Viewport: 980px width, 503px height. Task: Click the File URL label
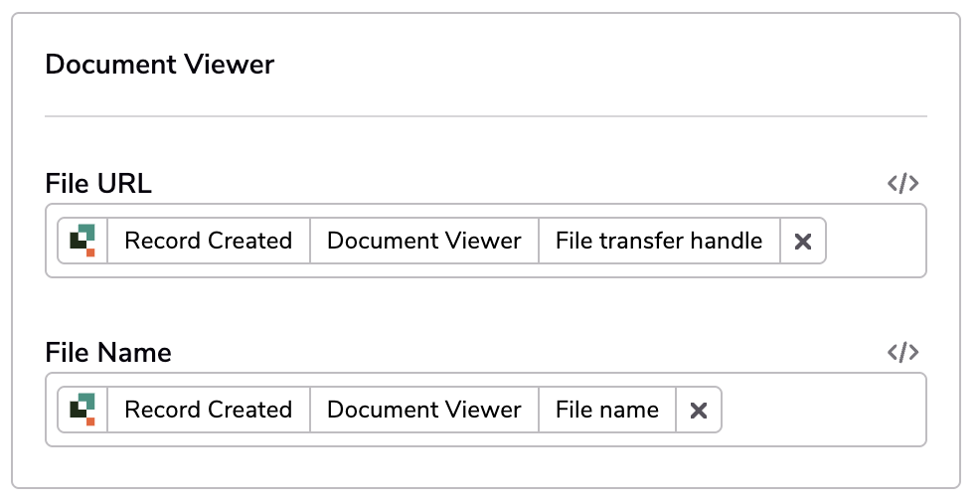tap(98, 184)
